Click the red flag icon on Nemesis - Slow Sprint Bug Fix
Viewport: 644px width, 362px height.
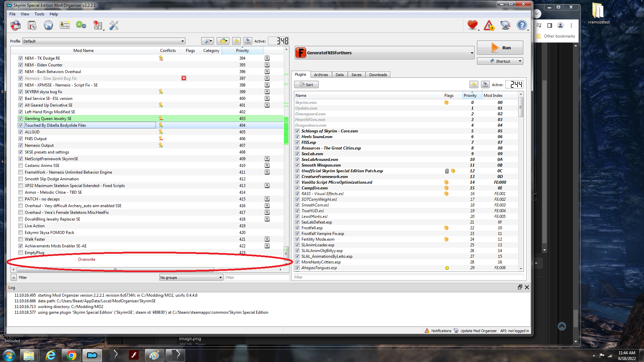pos(184,78)
